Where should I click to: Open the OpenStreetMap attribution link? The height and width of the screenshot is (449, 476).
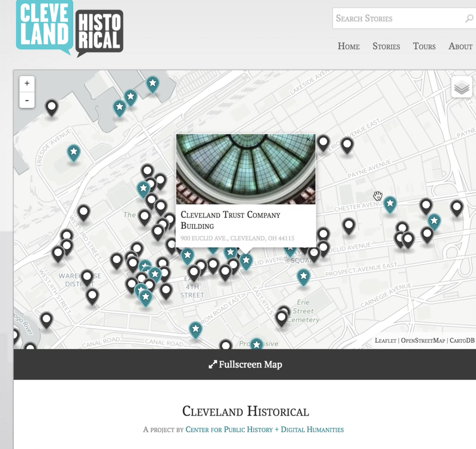point(423,340)
